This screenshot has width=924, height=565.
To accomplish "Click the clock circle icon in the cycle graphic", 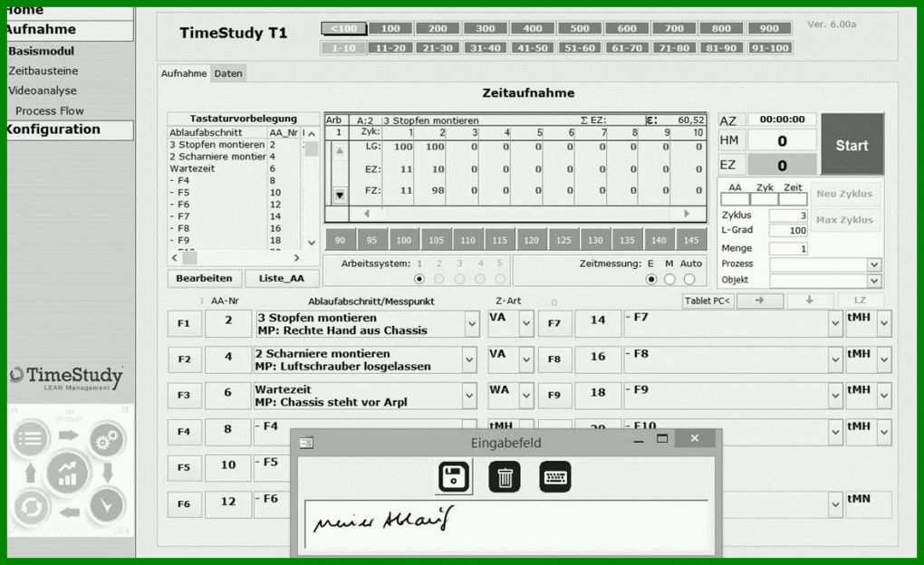I will coord(107,505).
